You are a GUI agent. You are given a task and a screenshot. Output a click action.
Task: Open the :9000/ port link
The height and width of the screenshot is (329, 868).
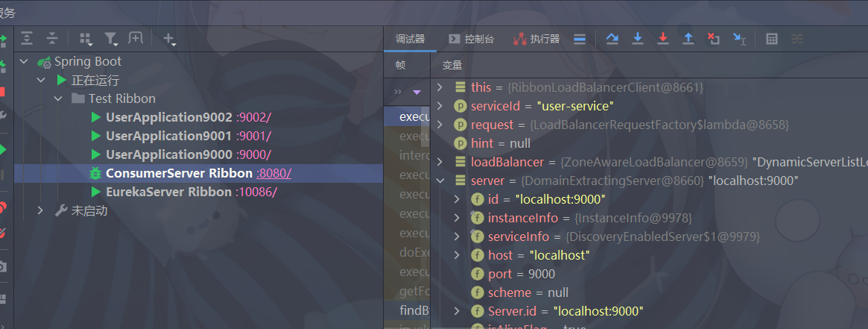(x=253, y=154)
